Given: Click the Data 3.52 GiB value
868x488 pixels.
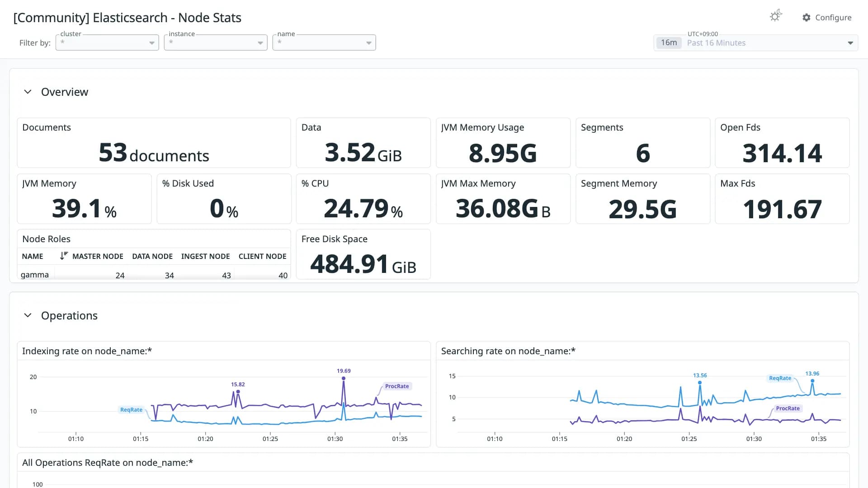Looking at the screenshot, I should click(x=363, y=153).
